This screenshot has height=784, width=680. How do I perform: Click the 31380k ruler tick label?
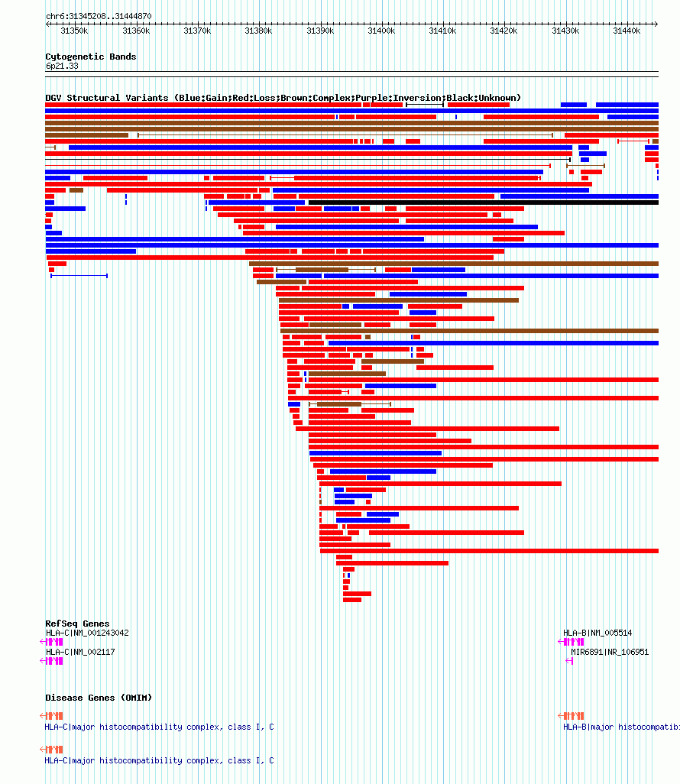pos(258,31)
